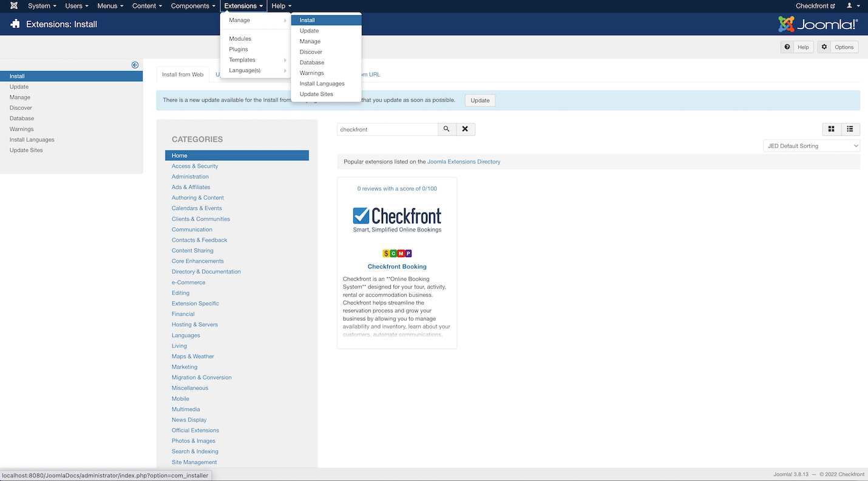This screenshot has height=481, width=868.
Task: Select Discover in the left sidebar
Action: (x=71, y=107)
